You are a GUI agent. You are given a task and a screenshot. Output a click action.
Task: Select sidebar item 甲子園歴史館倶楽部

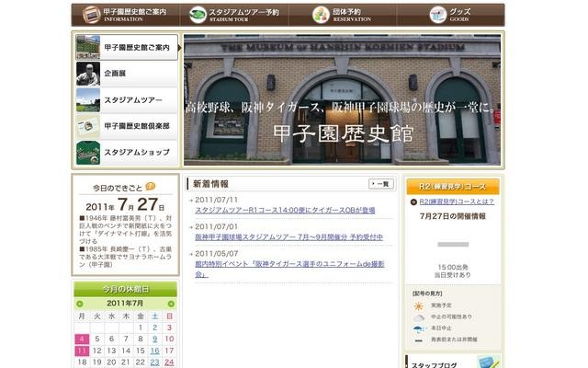tap(127, 126)
